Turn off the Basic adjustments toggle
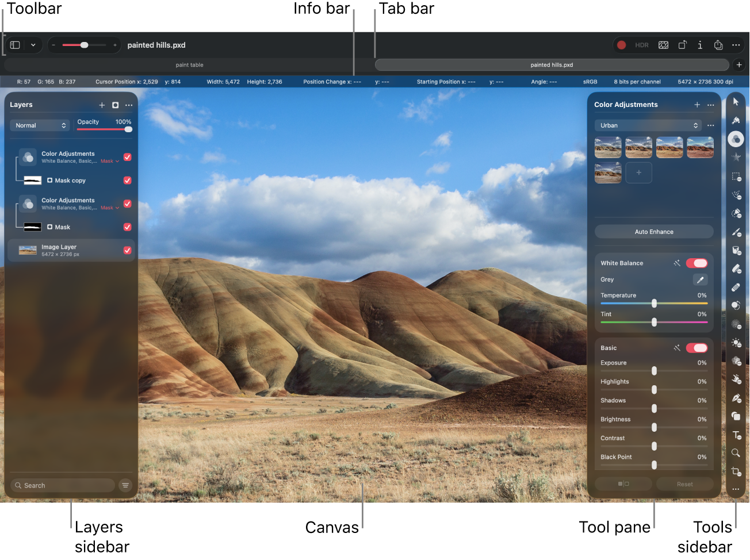 click(697, 348)
